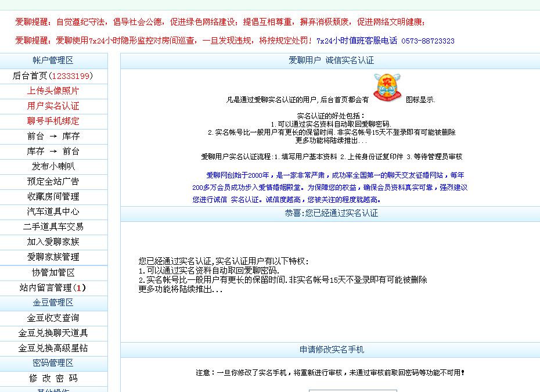The width and height of the screenshot is (540, 392).
Task: Go to 预定全站广告
Action: click(53, 181)
